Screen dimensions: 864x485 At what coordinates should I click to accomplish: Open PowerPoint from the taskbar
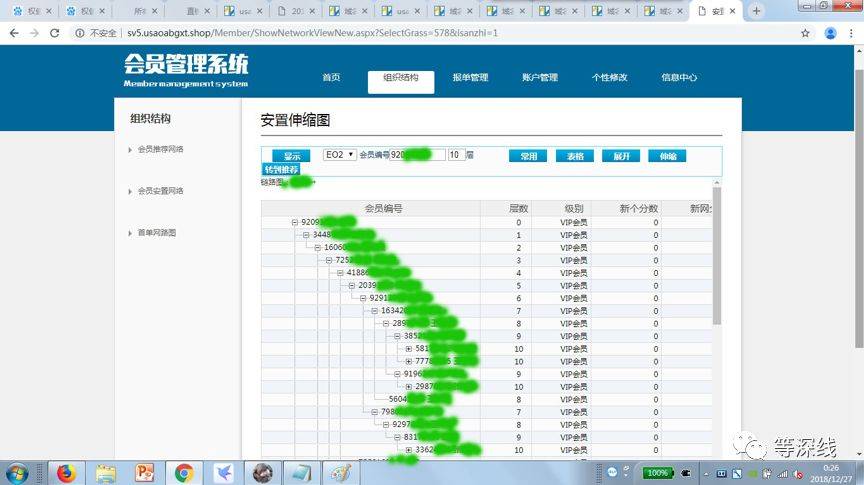pos(144,472)
